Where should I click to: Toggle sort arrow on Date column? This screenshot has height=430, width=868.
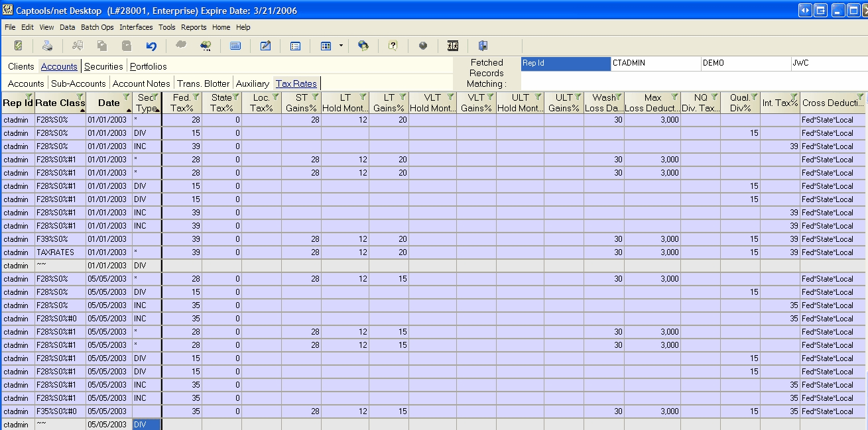click(x=128, y=110)
